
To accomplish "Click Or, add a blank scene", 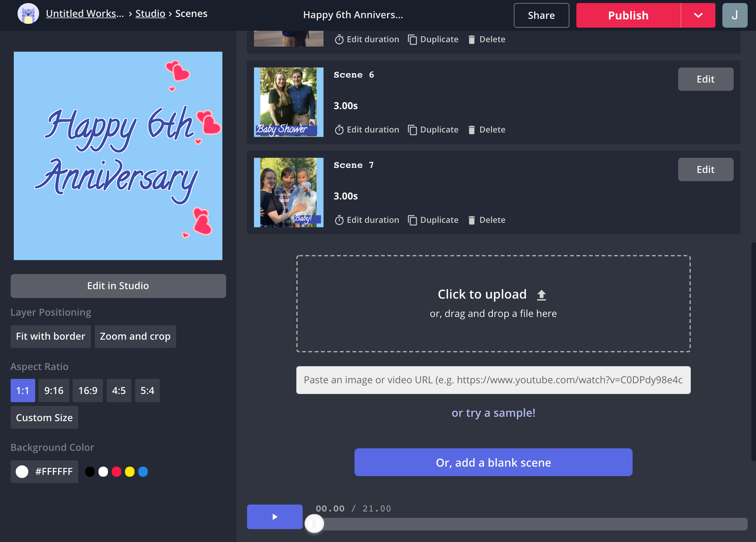I will [x=493, y=462].
